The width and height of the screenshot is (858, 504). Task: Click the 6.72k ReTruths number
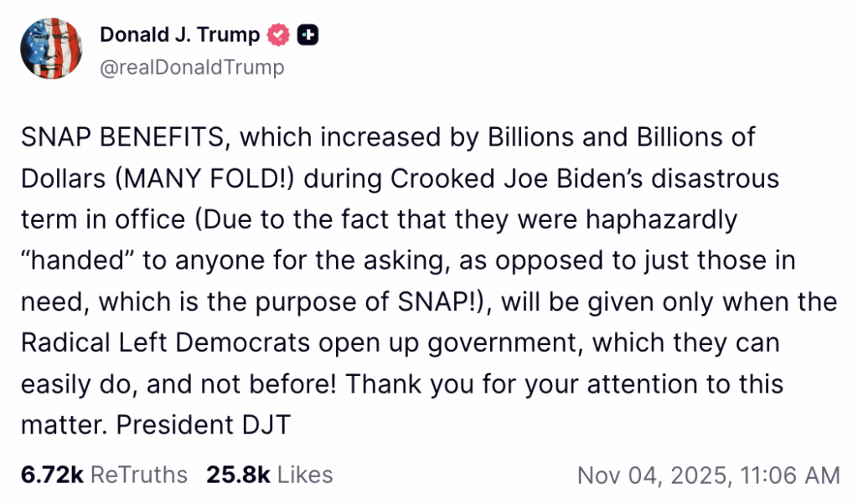click(x=52, y=476)
